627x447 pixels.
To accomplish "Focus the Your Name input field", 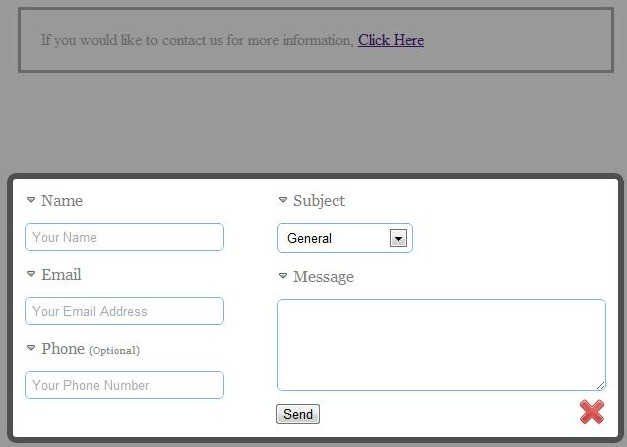I will coord(124,237).
